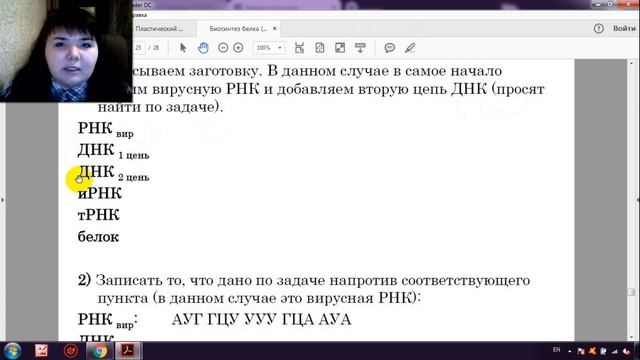
Task: Click the read mode toolbar icon
Action: point(360,48)
